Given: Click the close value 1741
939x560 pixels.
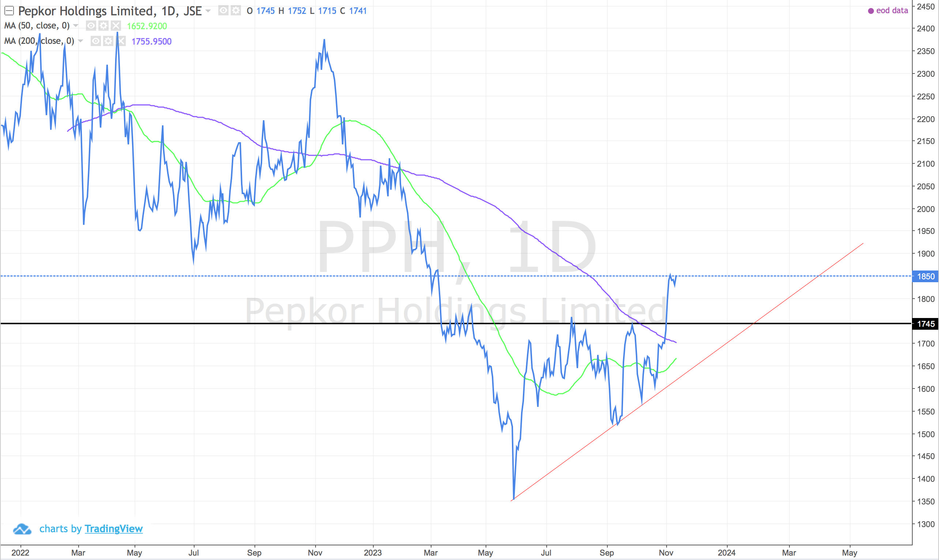Looking at the screenshot, I should point(358,11).
